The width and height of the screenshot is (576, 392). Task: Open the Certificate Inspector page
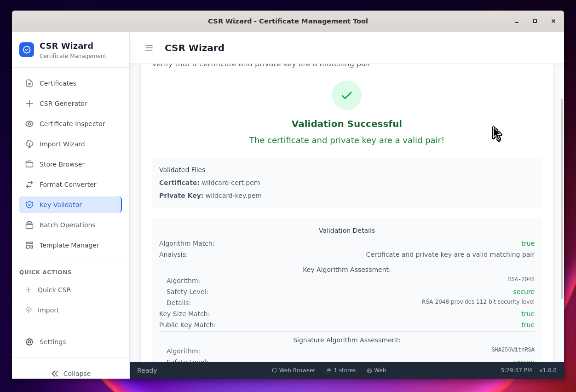click(x=72, y=124)
